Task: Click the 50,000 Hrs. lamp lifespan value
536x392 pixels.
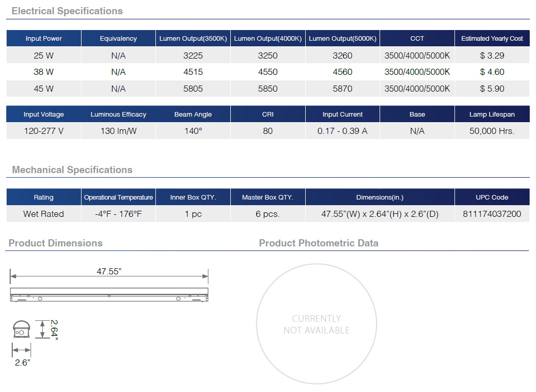Action: (x=492, y=131)
